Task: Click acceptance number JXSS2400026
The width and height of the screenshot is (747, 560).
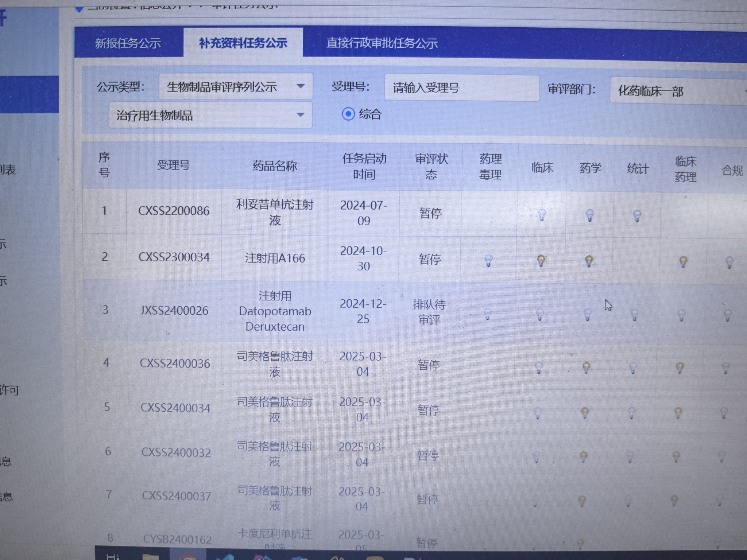Action: point(174,311)
